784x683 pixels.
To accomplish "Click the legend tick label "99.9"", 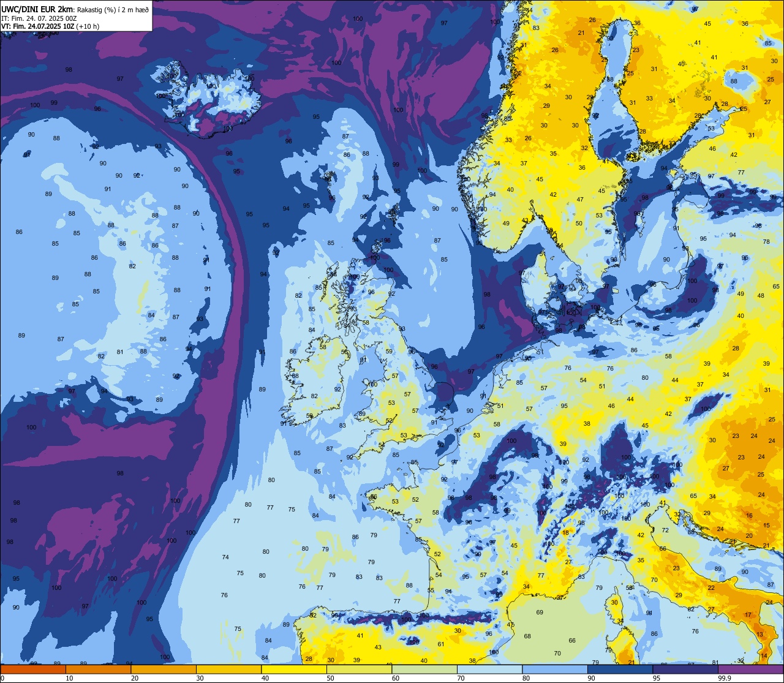I will 725,678.
